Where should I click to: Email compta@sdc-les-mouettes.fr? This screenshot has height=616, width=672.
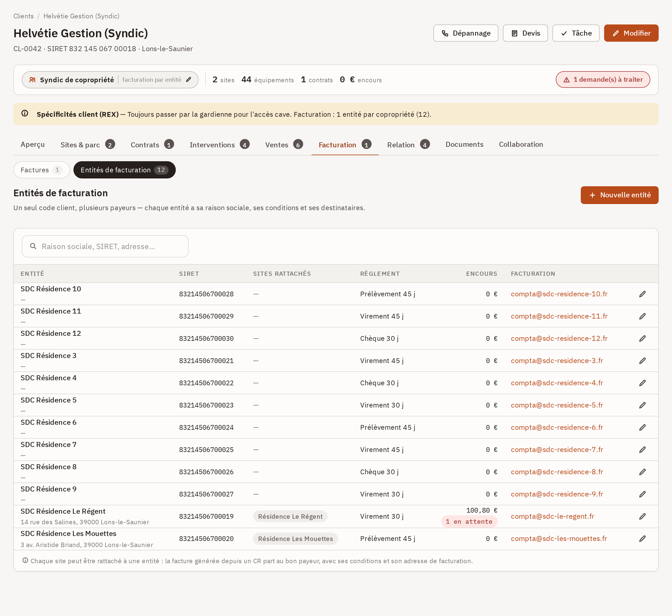click(x=559, y=539)
